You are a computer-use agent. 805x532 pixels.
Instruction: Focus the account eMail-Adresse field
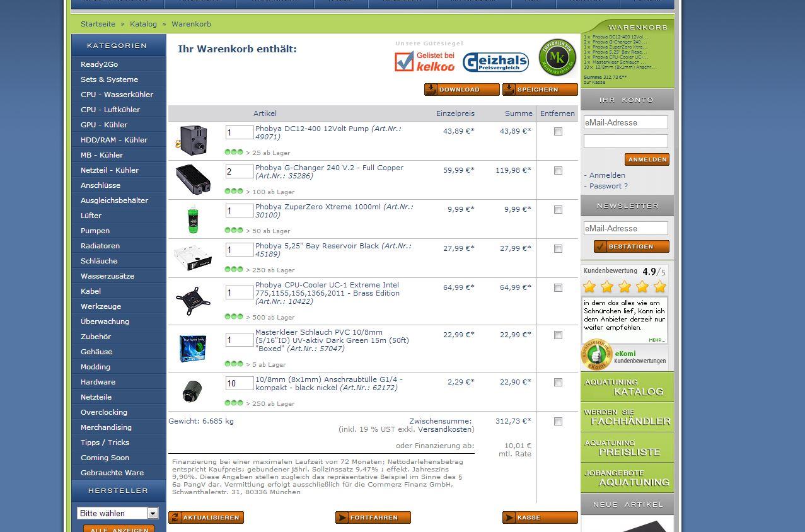coord(625,122)
